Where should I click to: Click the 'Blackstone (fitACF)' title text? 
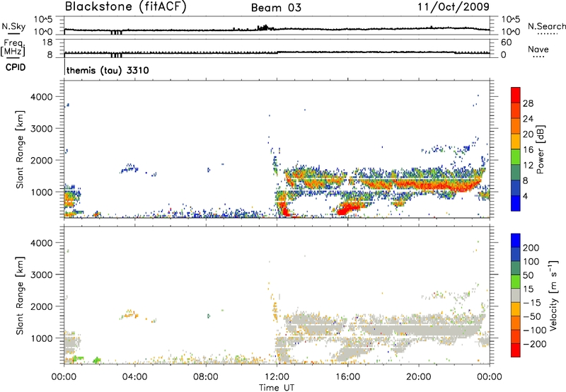(x=125, y=6)
